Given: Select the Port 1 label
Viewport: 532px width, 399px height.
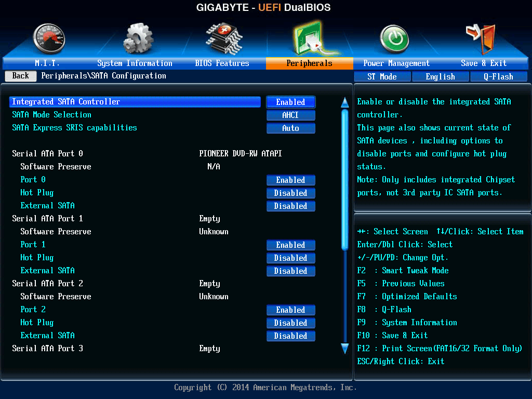Looking at the screenshot, I should pos(33,245).
